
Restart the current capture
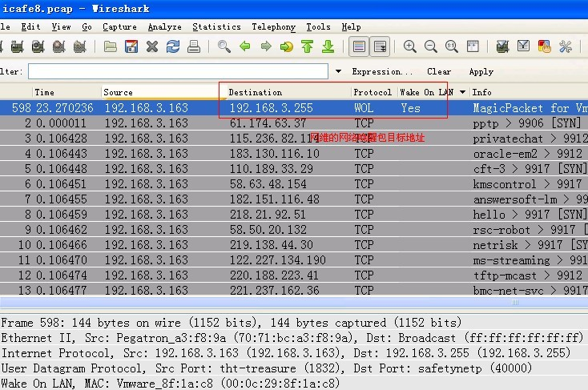pos(79,47)
